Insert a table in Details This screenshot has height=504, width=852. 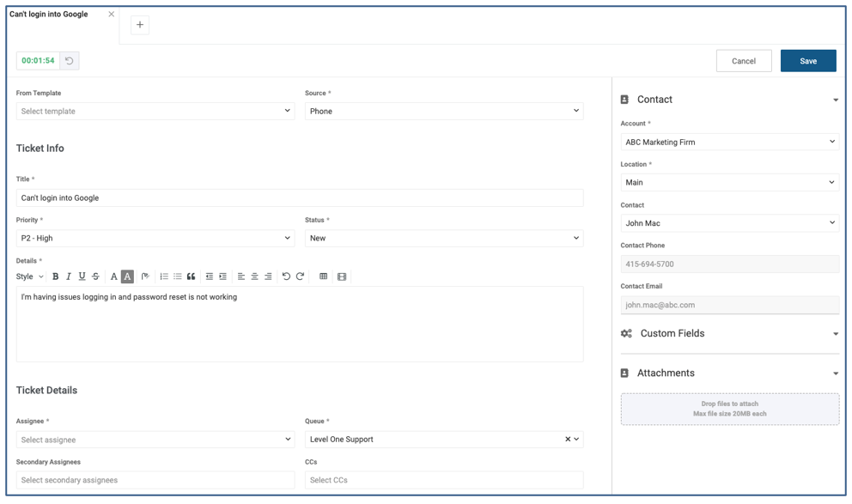(323, 276)
